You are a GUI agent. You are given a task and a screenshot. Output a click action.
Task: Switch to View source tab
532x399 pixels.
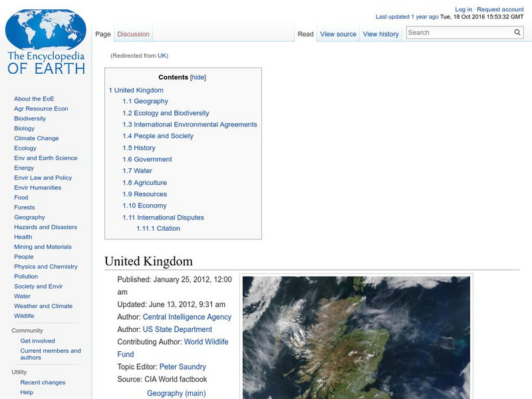338,35
